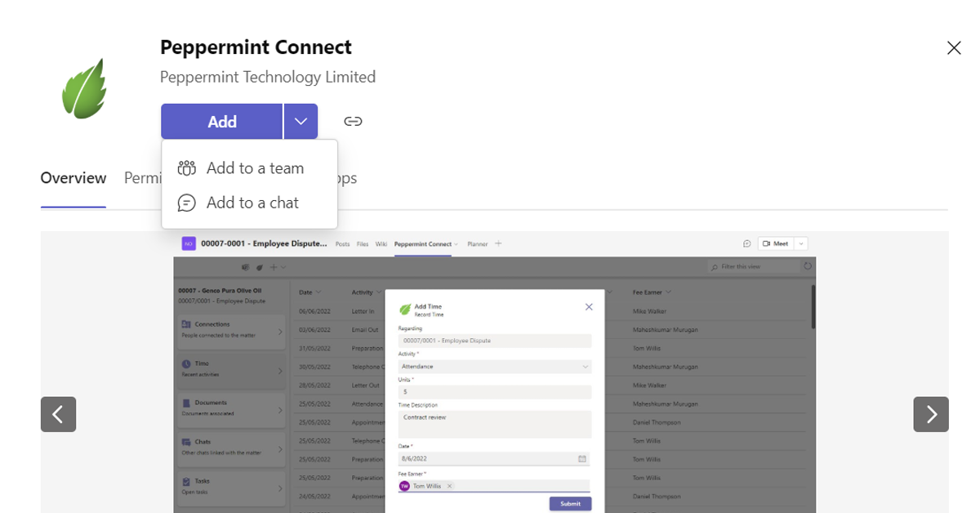Screen dimensions: 980x513
Task: Submit the Add Time form
Action: (570, 503)
